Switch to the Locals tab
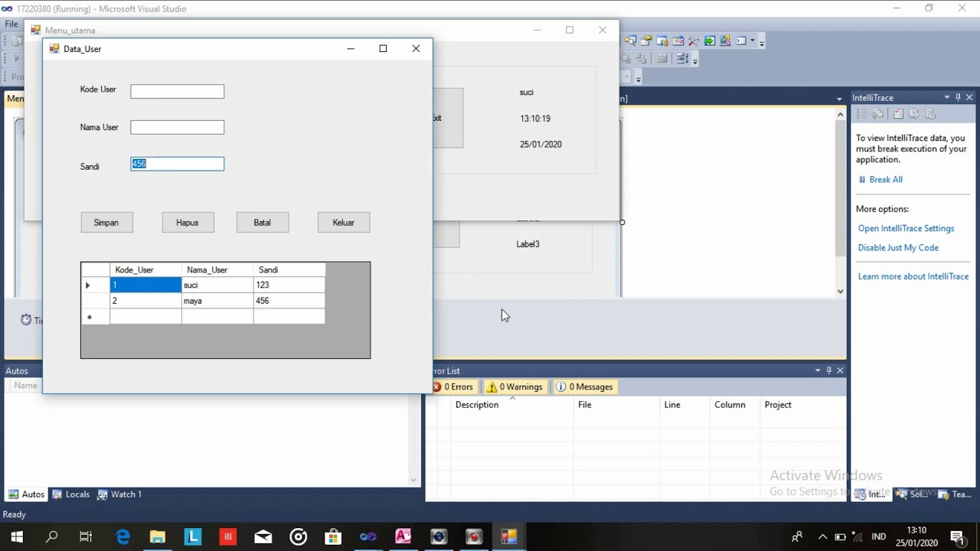 click(x=70, y=494)
